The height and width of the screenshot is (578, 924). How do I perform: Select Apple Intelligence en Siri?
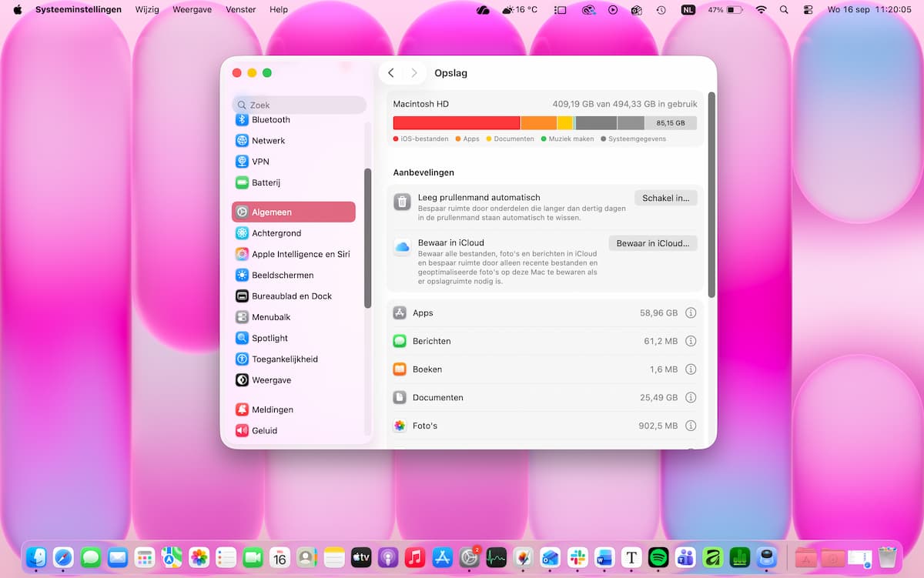293,254
